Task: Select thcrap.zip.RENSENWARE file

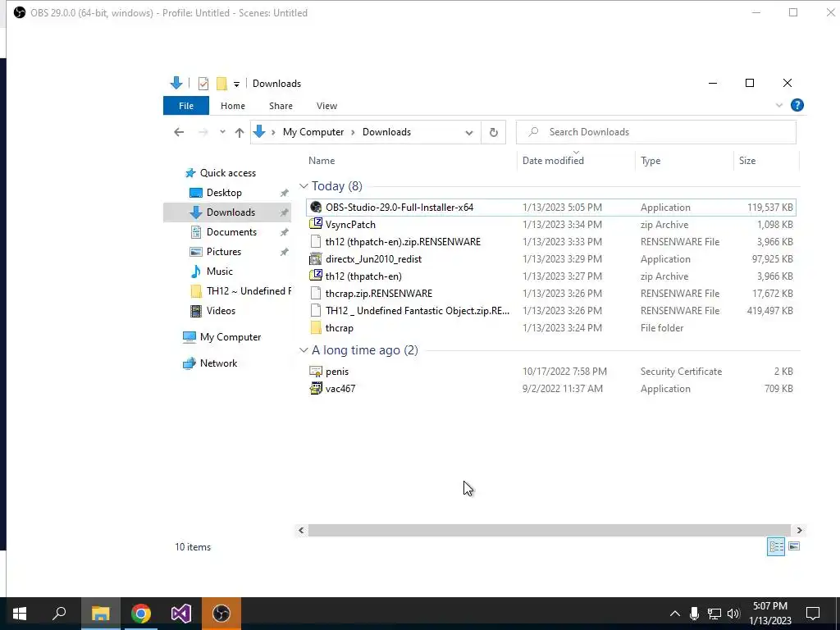Action: (x=379, y=293)
